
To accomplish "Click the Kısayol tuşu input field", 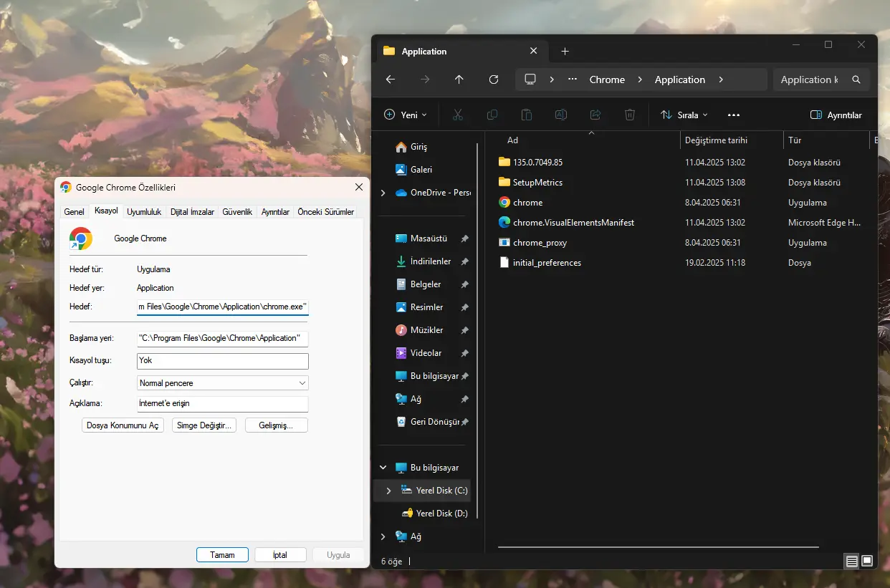I will pyautogui.click(x=222, y=360).
